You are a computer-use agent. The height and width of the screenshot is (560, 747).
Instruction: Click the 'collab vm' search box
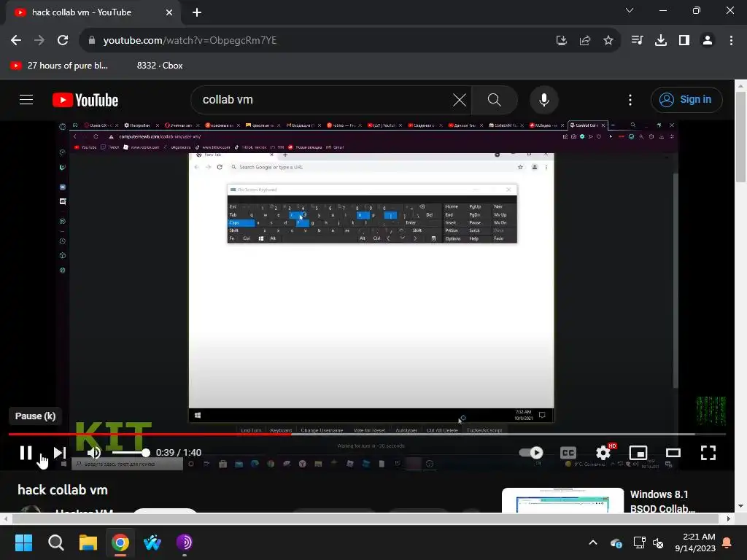tap(324, 100)
